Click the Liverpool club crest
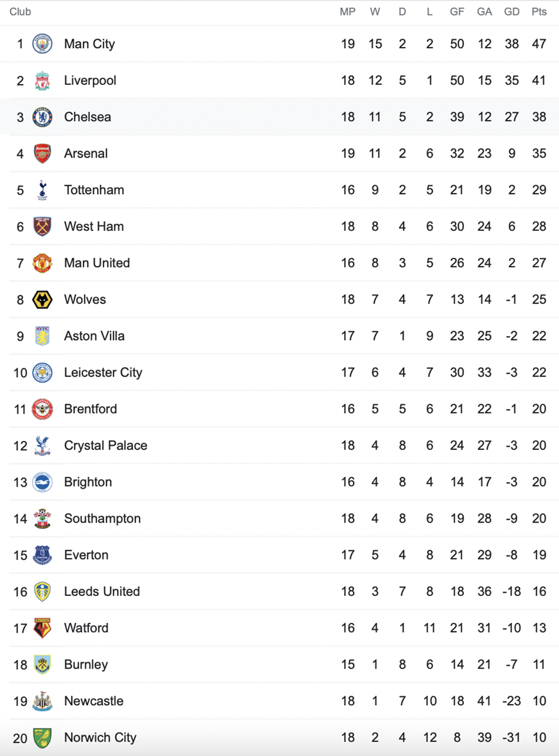Image resolution: width=559 pixels, height=756 pixels. coord(42,80)
